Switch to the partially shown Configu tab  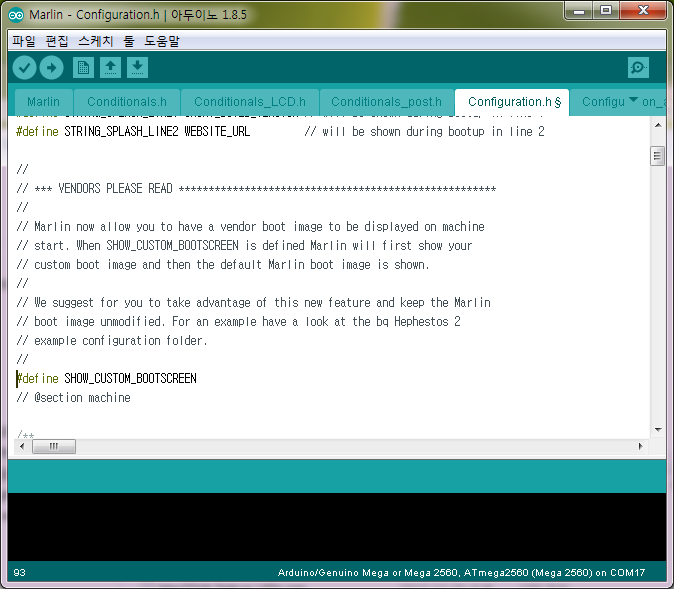tap(603, 102)
